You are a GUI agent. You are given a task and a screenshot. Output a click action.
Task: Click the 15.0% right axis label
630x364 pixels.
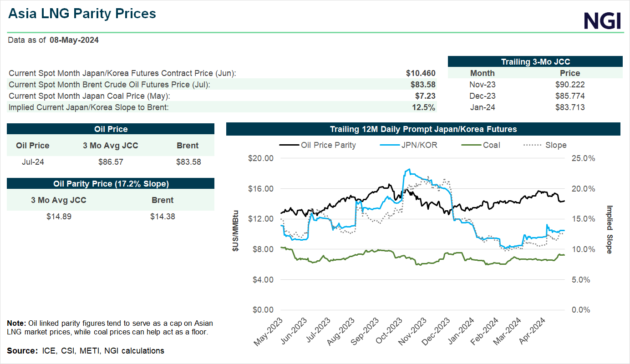tap(583, 219)
